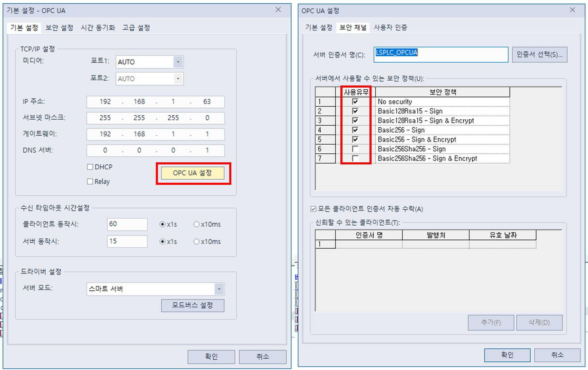Select x10ms for 서버 동작시

pyautogui.click(x=197, y=242)
